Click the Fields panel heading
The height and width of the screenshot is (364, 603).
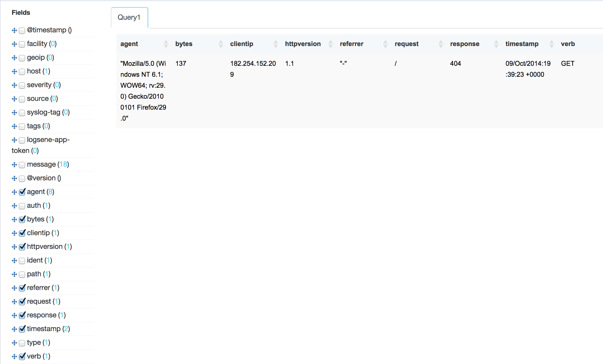pos(21,13)
